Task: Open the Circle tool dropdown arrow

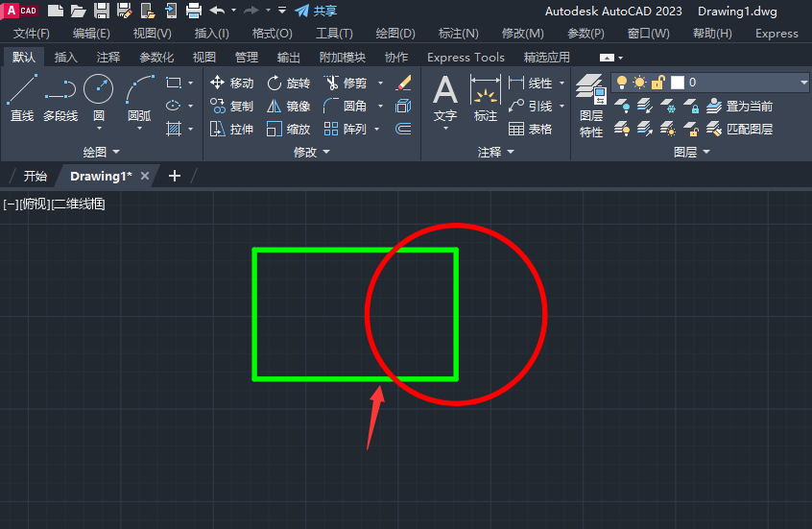Action: click(x=99, y=128)
